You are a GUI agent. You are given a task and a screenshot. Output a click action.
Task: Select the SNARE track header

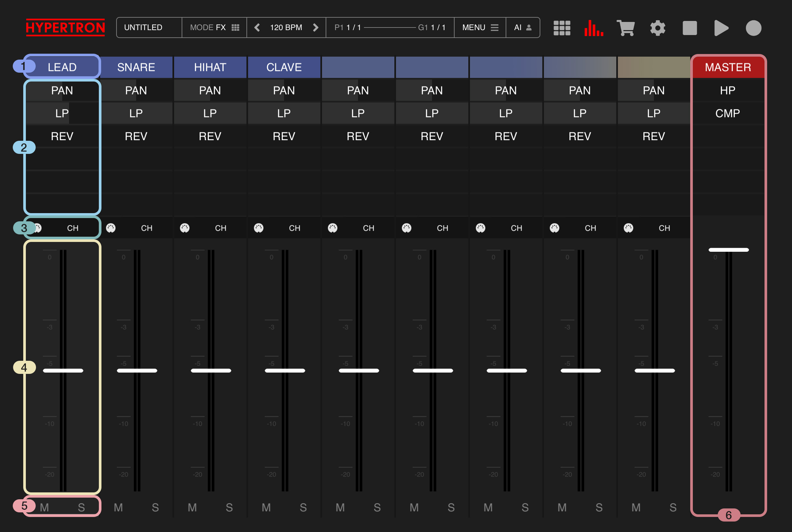[x=136, y=67]
